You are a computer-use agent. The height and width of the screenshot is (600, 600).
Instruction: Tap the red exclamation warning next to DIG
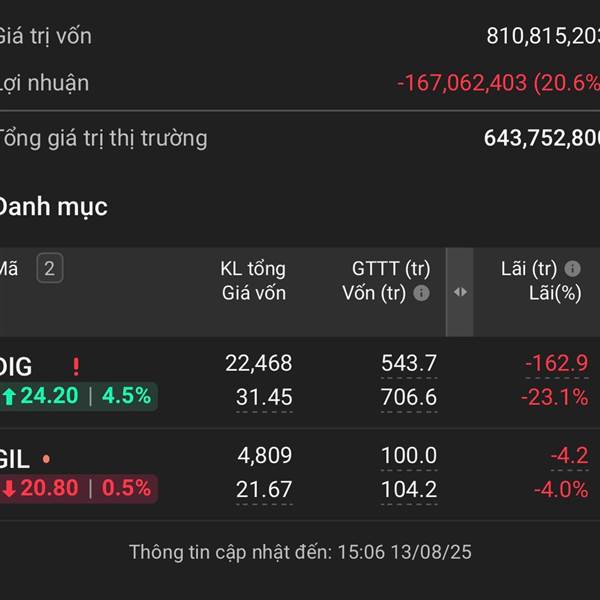click(x=76, y=366)
